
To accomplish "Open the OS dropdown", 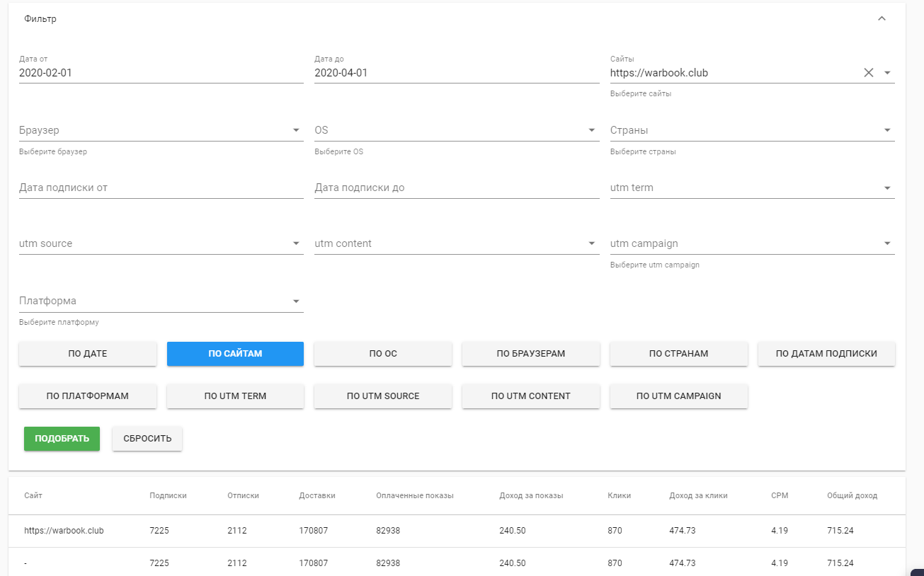I will (x=591, y=130).
